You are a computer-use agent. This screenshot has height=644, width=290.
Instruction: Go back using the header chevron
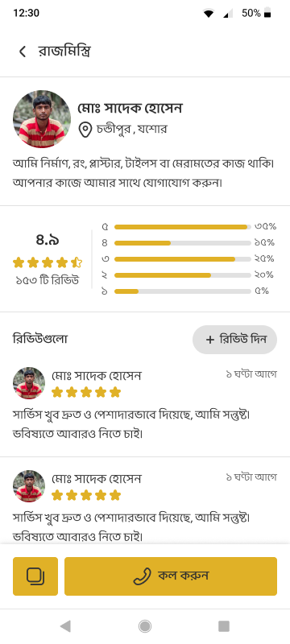click(23, 52)
